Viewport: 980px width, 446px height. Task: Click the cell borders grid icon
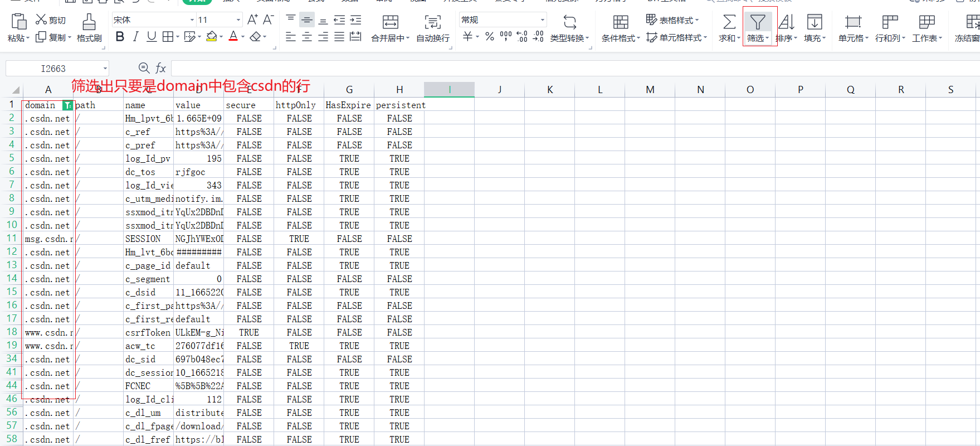coord(168,37)
